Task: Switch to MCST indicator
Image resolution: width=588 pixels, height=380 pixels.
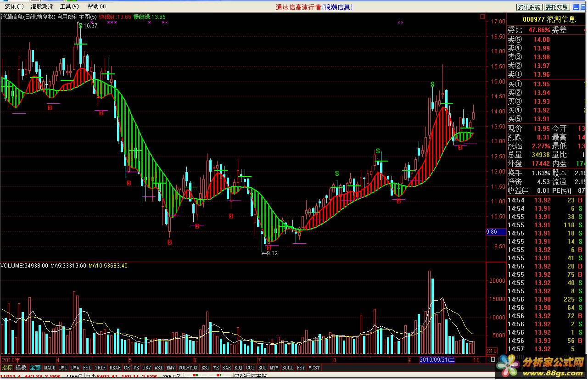Action: pyautogui.click(x=314, y=368)
